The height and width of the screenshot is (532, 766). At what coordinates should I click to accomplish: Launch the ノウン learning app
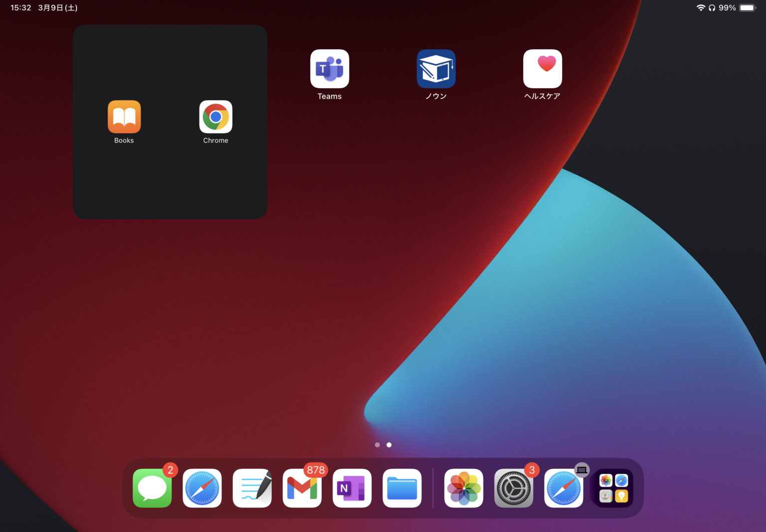click(x=436, y=69)
